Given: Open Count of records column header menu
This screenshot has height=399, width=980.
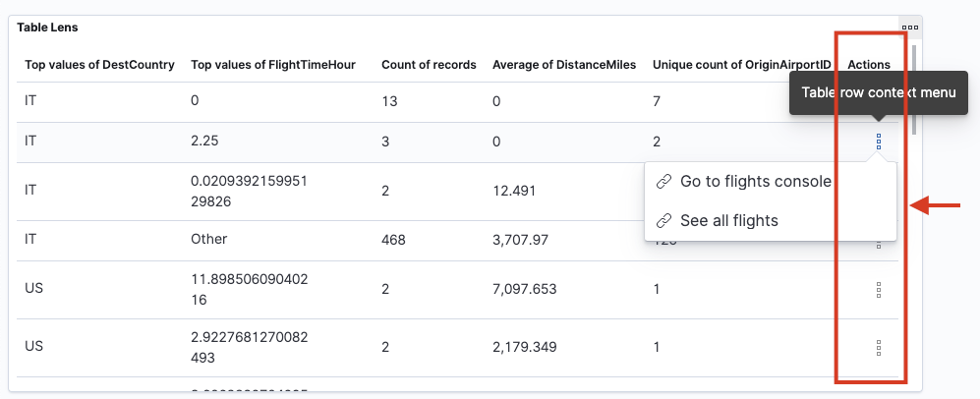Looking at the screenshot, I should pos(429,65).
